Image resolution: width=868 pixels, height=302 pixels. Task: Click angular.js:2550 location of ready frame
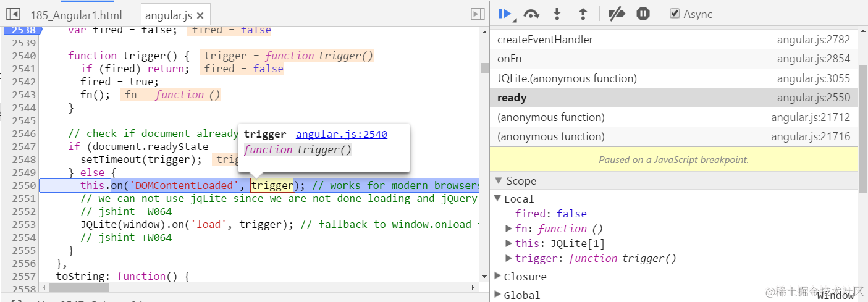tap(813, 98)
